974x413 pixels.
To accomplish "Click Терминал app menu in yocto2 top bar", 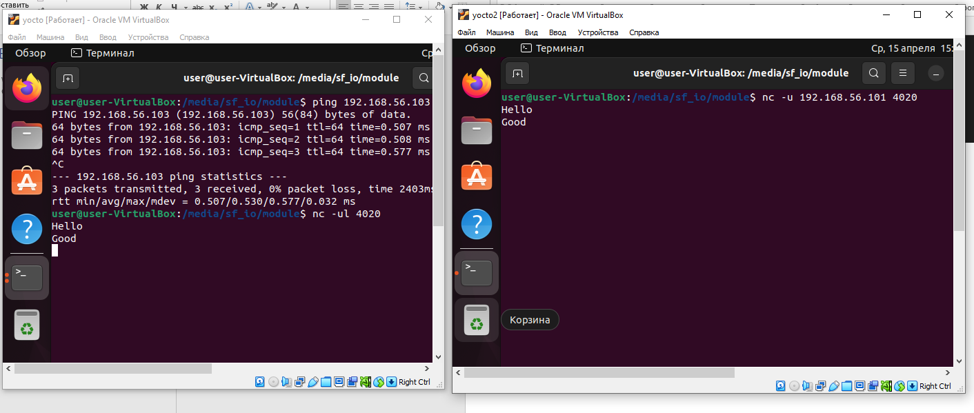I will pos(552,48).
